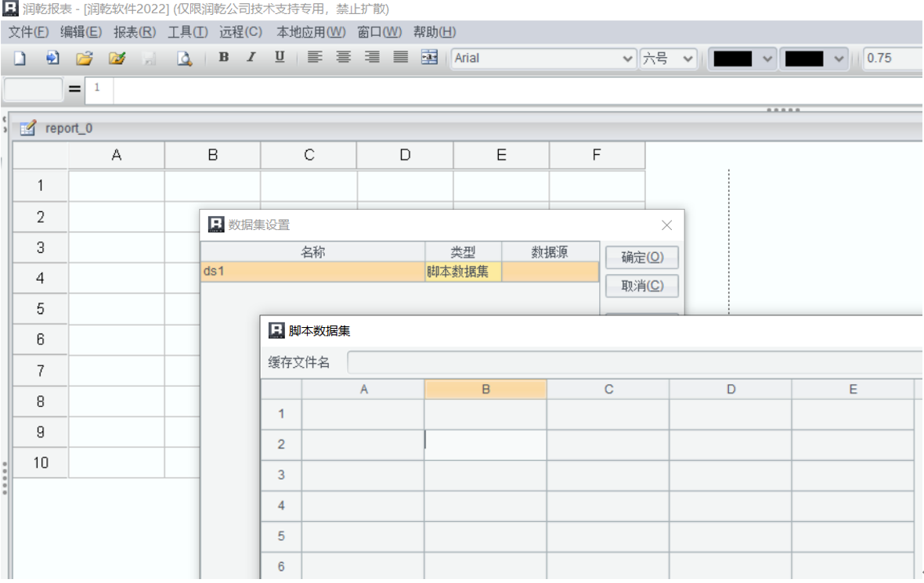924x583 pixels.
Task: Click the first black color swatch
Action: point(732,59)
